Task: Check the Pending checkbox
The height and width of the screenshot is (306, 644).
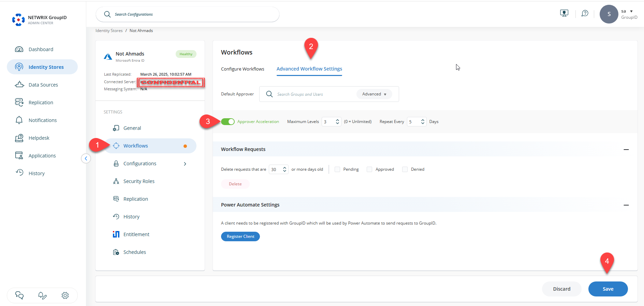Action: [x=337, y=169]
